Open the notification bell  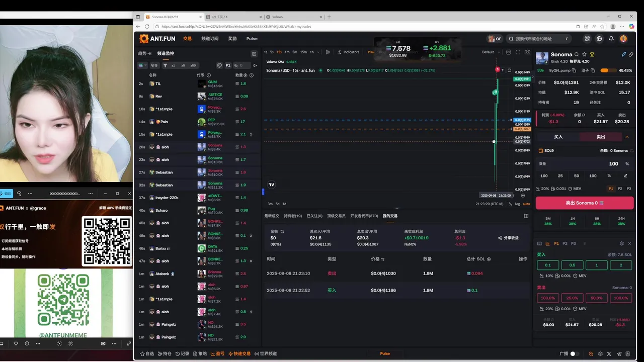point(611,39)
